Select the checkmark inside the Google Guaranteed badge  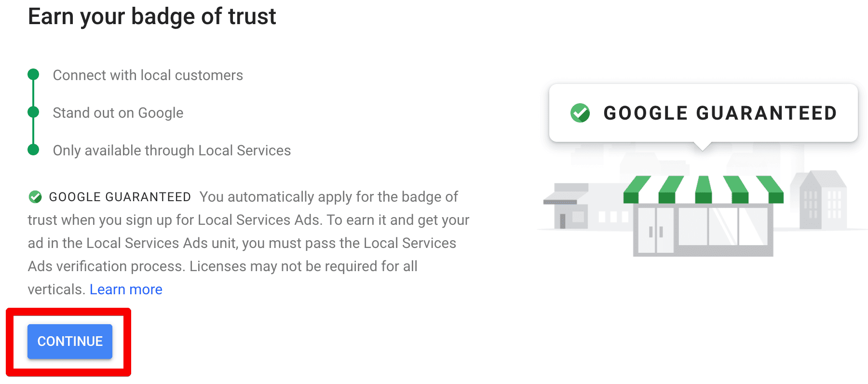[580, 112]
